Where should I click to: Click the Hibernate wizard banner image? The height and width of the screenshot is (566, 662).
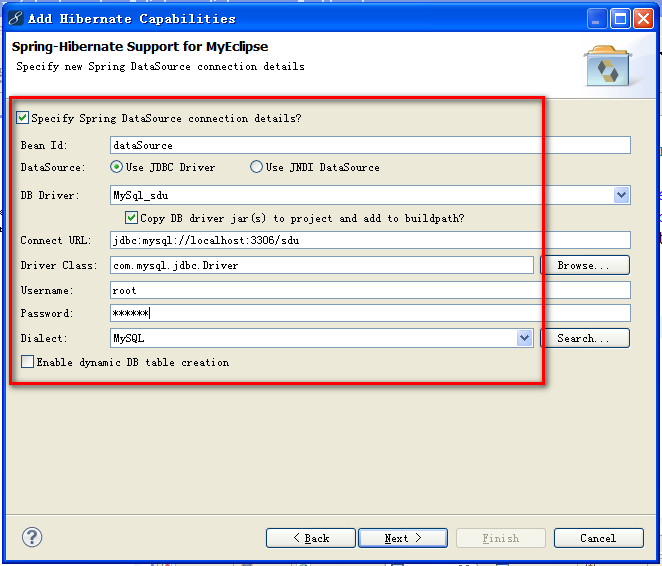pos(608,66)
